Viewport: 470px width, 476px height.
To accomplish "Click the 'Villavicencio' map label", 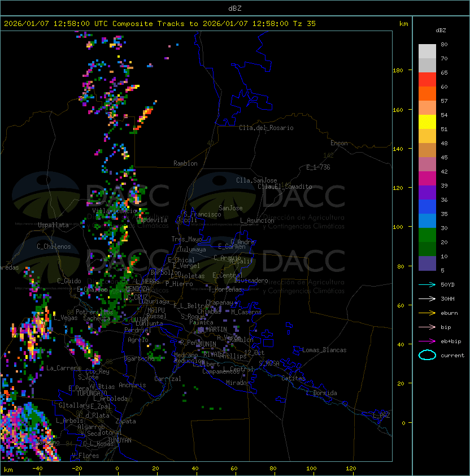I will (115, 211).
